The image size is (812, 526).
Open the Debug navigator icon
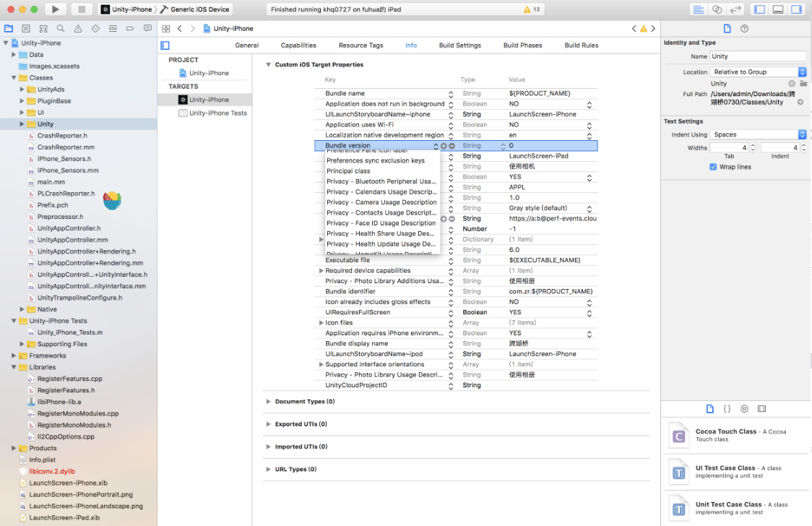113,28
